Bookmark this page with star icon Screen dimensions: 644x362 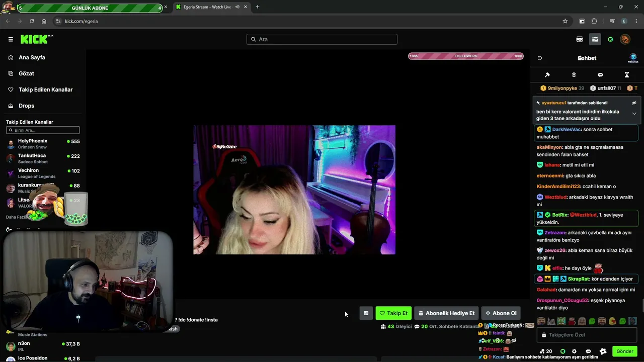pyautogui.click(x=565, y=21)
